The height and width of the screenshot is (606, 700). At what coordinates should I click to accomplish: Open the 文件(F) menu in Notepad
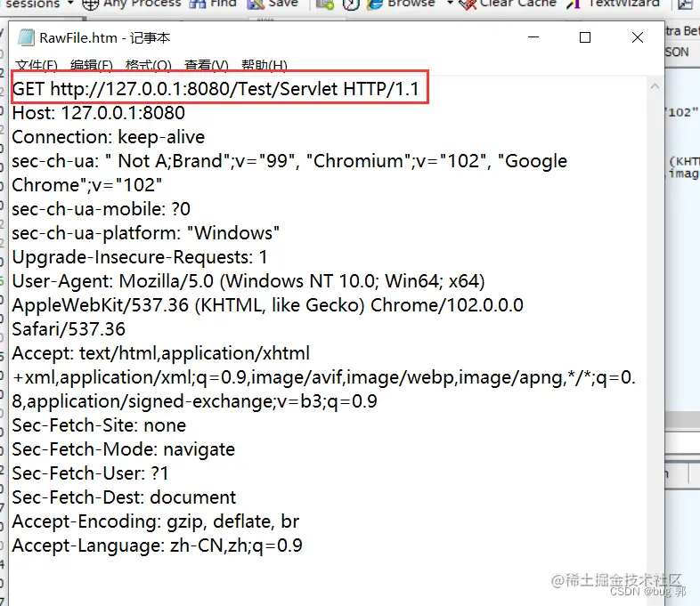[x=37, y=65]
